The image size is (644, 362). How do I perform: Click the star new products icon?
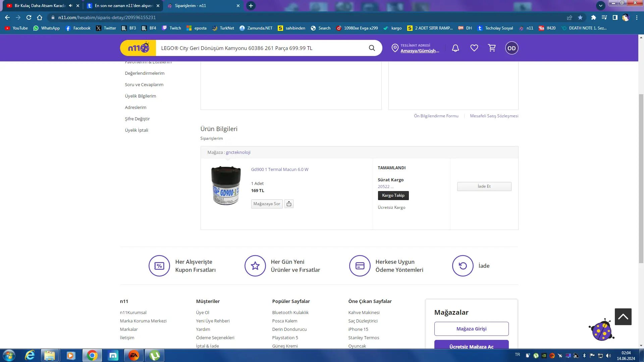click(x=255, y=266)
